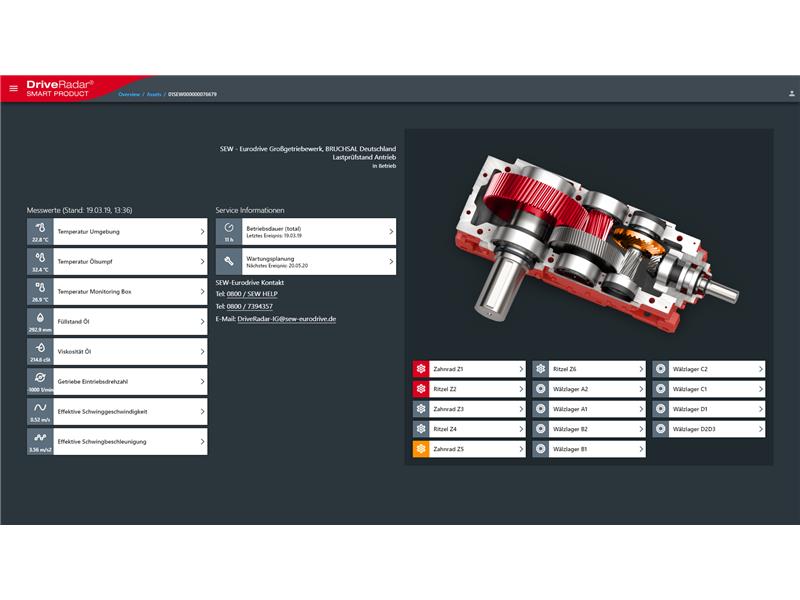Go to Assets in the breadcrumb
The width and height of the screenshot is (800, 600).
coord(154,94)
